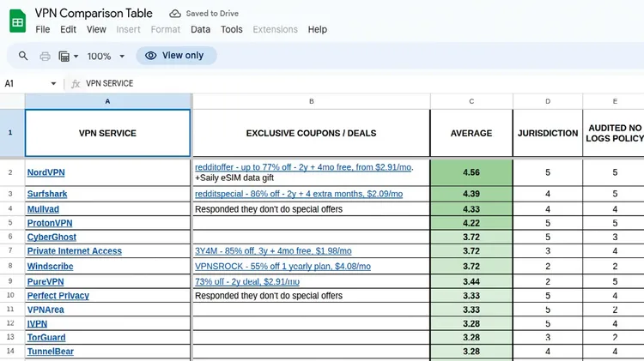
Task: Select the 4.39 average cell
Action: [x=471, y=194]
